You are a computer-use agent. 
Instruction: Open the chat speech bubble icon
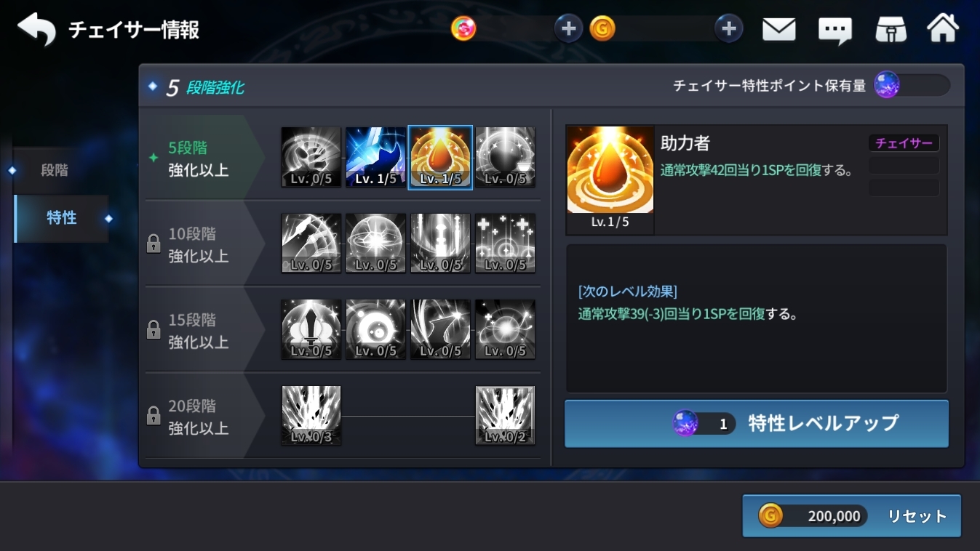coord(835,31)
